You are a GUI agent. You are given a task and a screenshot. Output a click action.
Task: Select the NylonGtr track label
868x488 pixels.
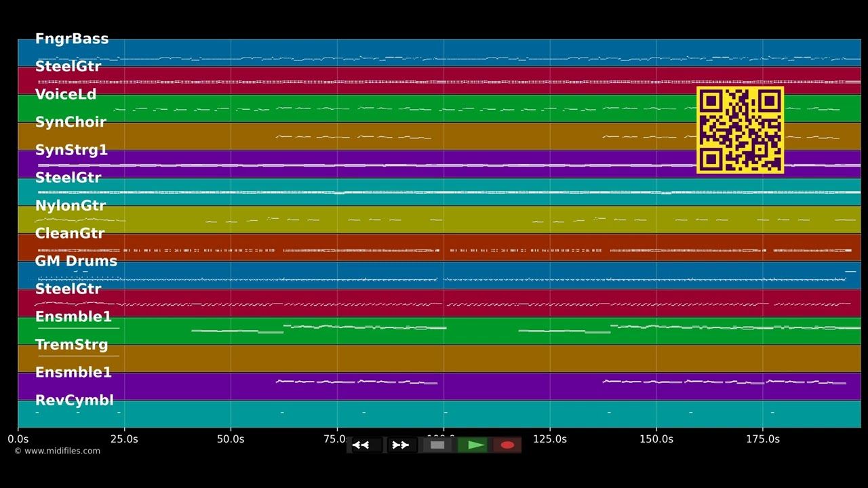[71, 205]
